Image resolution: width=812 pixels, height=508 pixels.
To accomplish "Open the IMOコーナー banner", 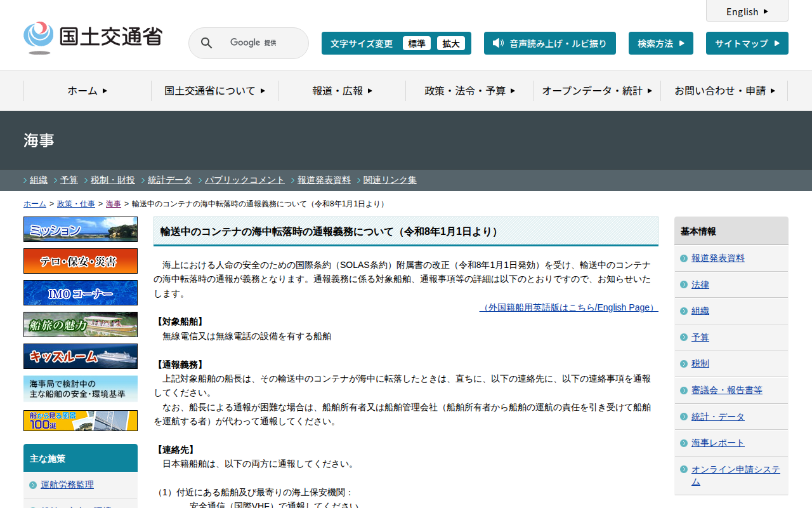I will (x=81, y=293).
